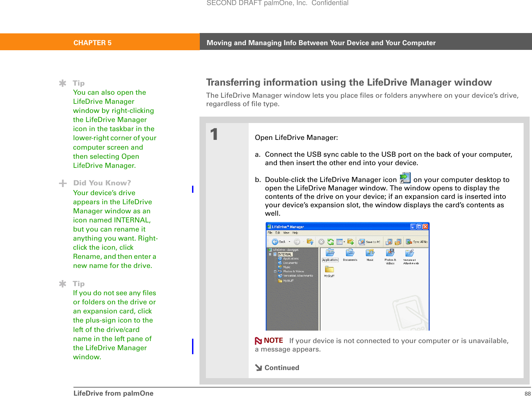Click the 'Transferring information using the LifeDrive Manager window' heading
The image size is (532, 397).
tap(349, 83)
